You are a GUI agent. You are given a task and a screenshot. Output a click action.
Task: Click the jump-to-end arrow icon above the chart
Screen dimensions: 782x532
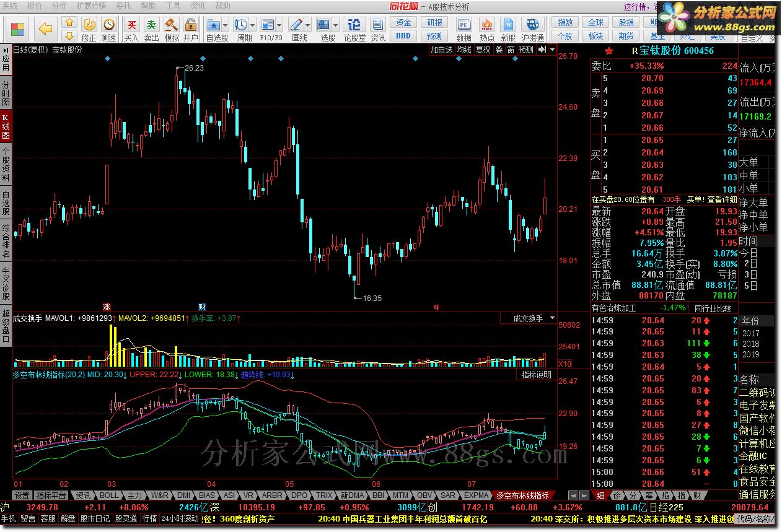542,50
